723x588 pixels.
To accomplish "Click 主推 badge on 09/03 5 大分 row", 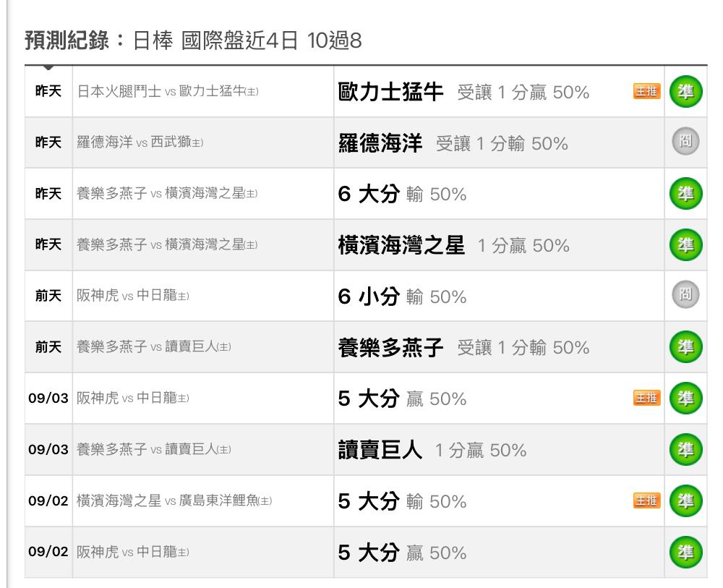I will 647,398.
